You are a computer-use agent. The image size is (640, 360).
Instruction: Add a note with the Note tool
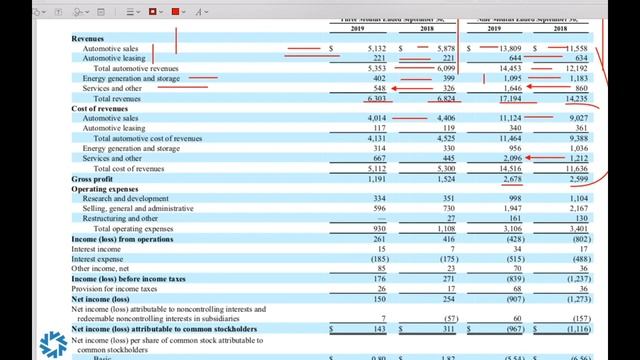[x=101, y=12]
